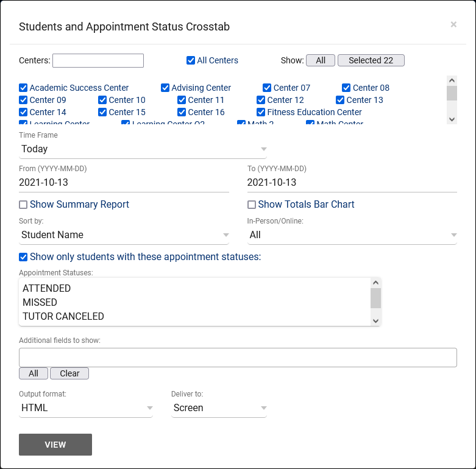Enable Show Totals Bar Chart checkbox

[x=251, y=205]
